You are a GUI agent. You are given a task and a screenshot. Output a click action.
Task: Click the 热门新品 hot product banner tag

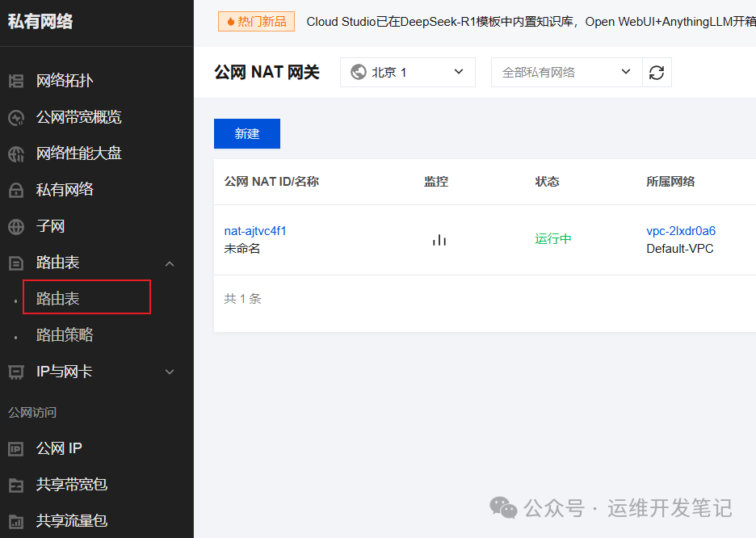click(256, 22)
